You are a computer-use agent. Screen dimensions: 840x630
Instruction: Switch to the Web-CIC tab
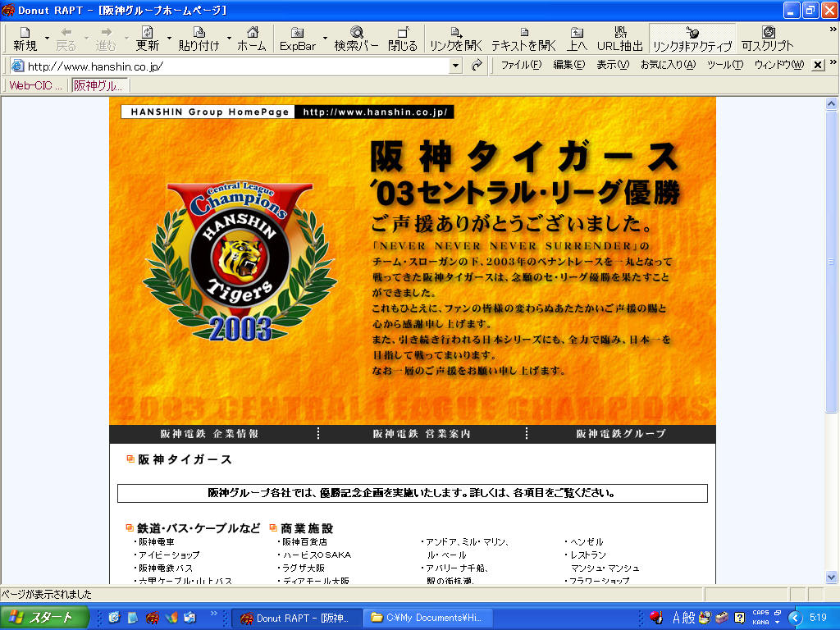tap(35, 85)
